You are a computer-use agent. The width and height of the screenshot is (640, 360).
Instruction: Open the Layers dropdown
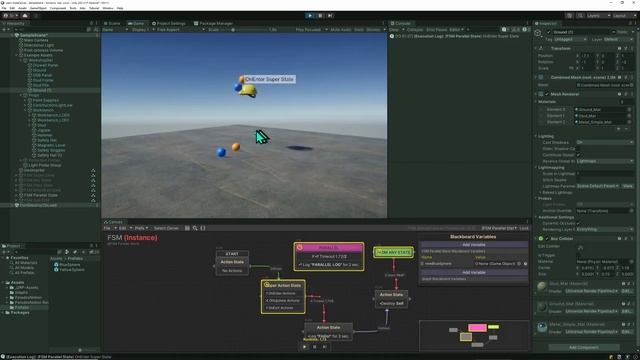point(598,16)
